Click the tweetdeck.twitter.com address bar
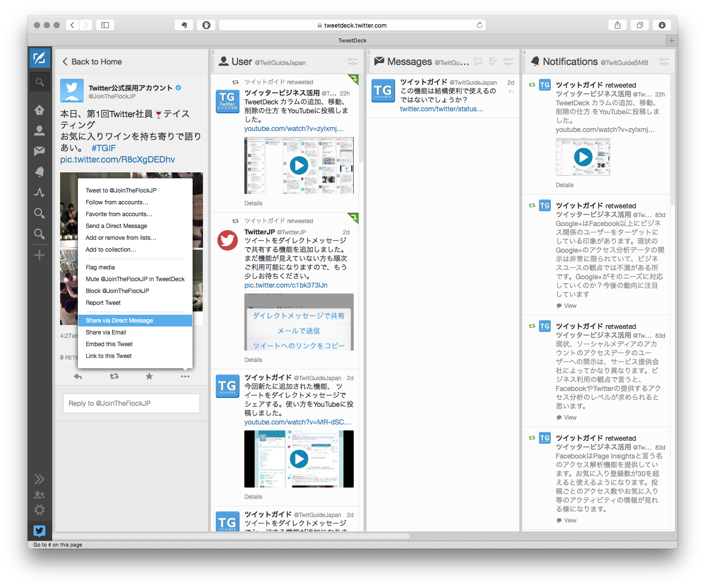 tap(352, 25)
